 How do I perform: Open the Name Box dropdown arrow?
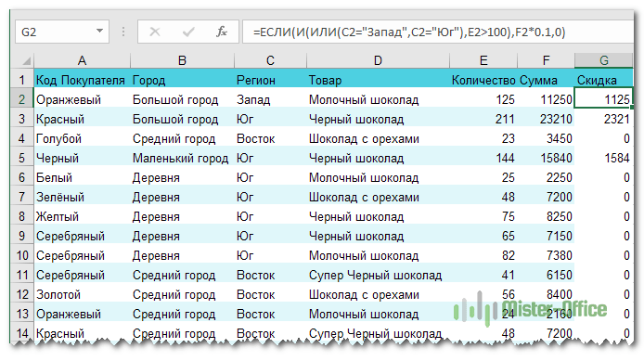[x=99, y=32]
